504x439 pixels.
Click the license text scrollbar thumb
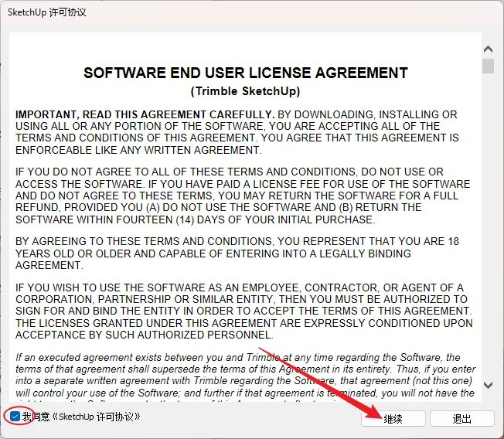click(x=488, y=66)
